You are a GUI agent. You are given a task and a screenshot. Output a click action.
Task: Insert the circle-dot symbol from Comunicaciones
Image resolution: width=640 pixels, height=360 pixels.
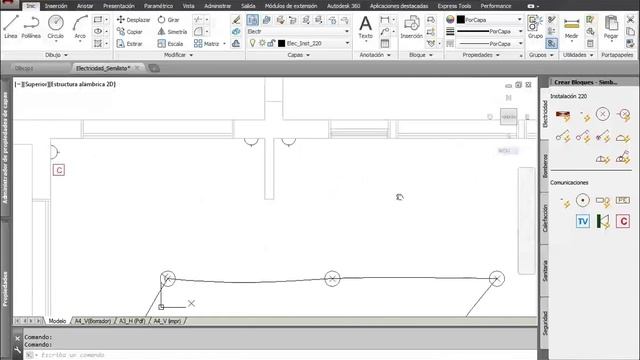coord(583,200)
